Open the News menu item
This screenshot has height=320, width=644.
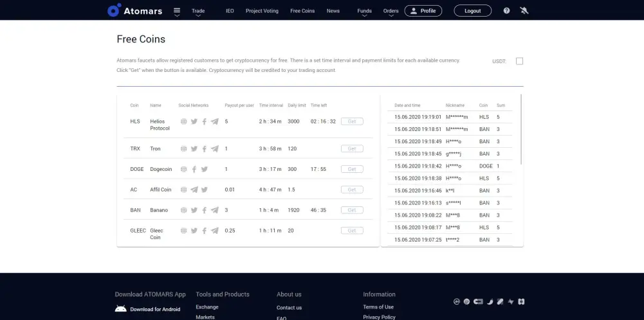[333, 11]
